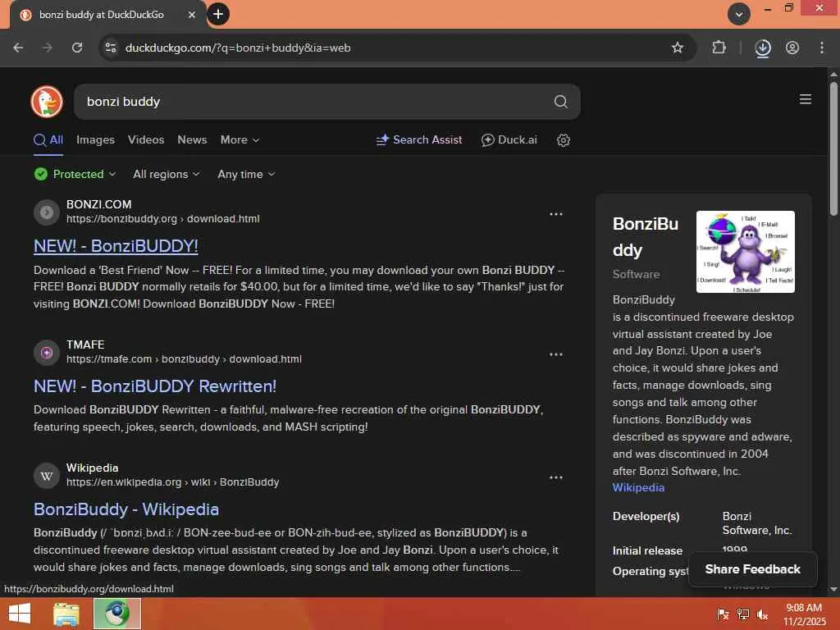The width and height of the screenshot is (840, 630).
Task: Open Windows Start button
Action: 20,614
